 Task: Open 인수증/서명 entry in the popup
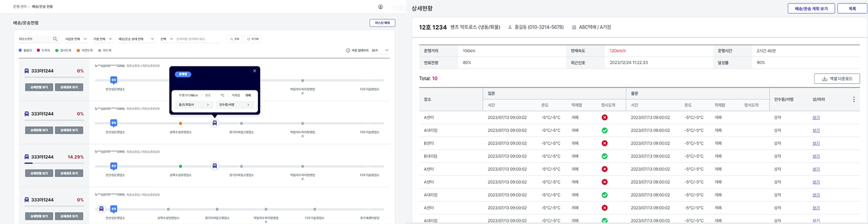[234, 105]
